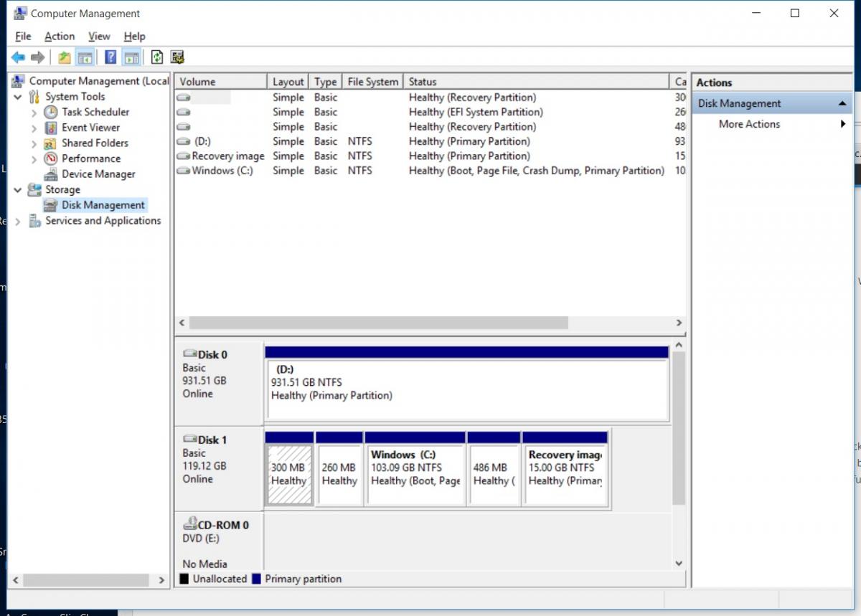Click the Computer Management title bar icon
Screen dimensions: 861x616
[x=20, y=13]
